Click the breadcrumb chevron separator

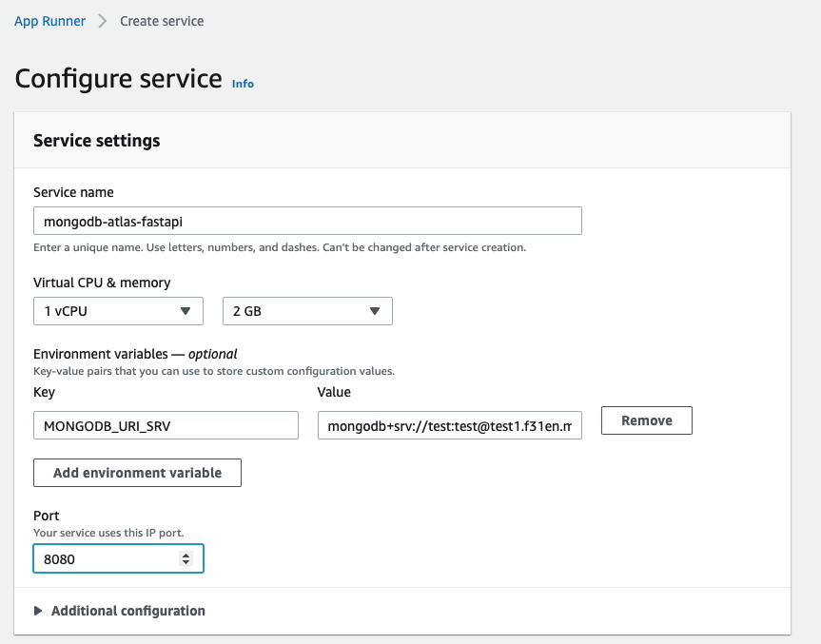pos(103,21)
